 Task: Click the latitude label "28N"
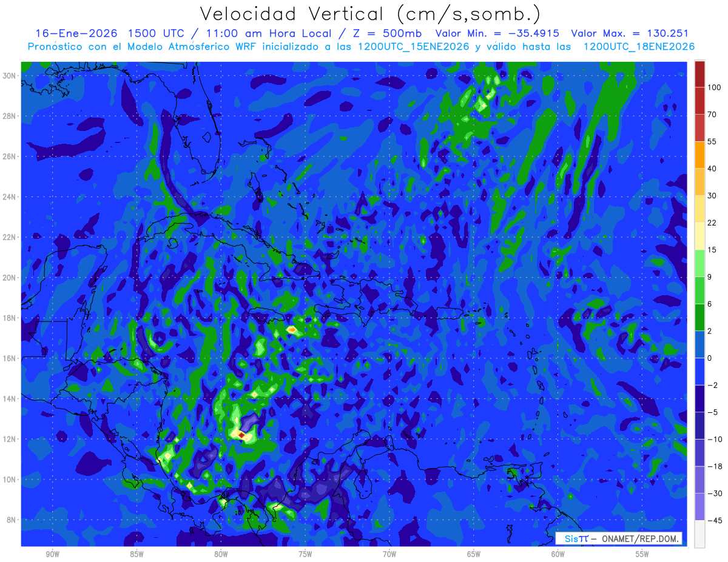click(x=8, y=116)
